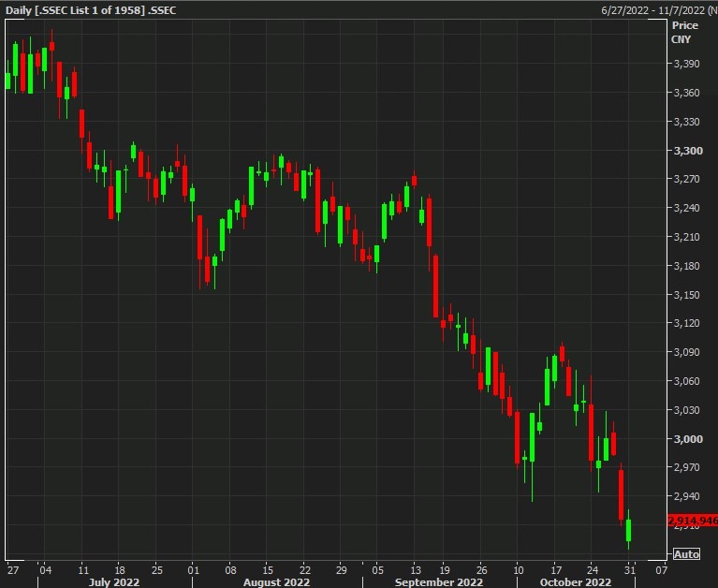Click the date label 25 on the time axis
Viewport: 718px width, 588px height.
click(156, 570)
